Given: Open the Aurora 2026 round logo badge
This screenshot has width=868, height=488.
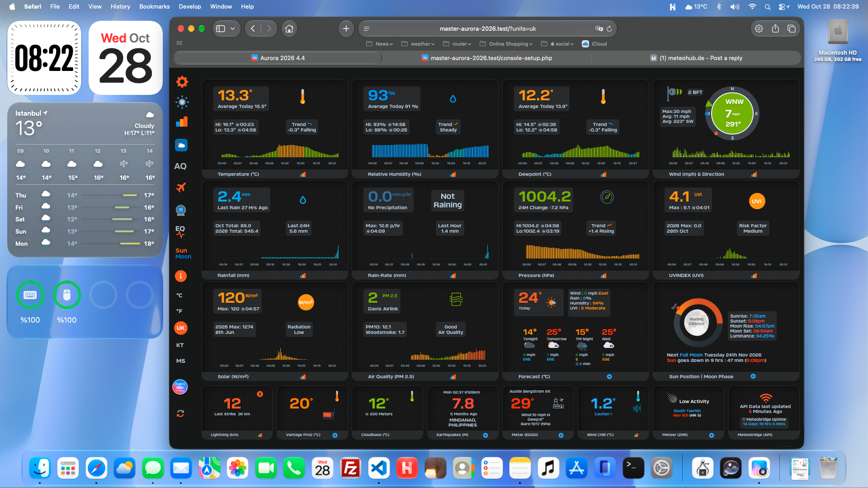Looking at the screenshot, I should pos(180,387).
